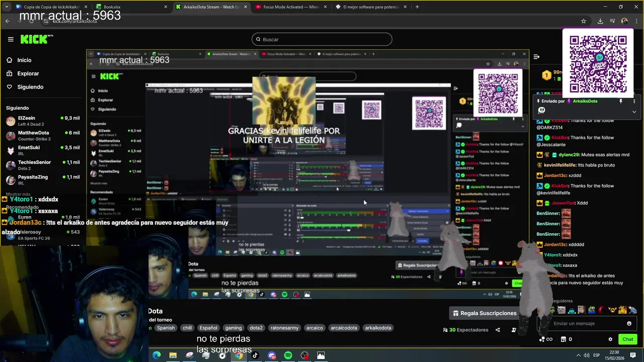Expand the pinned message chevron
The height and width of the screenshot is (362, 644).
(x=634, y=112)
